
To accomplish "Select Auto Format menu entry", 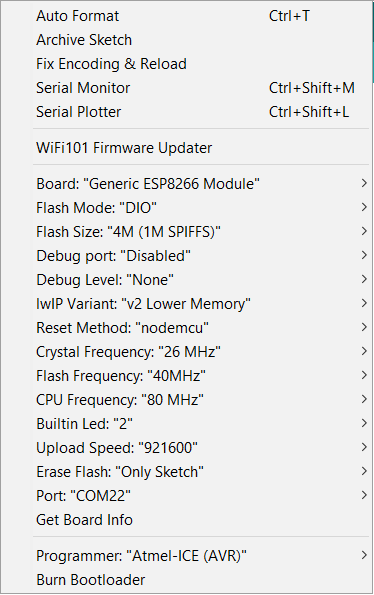I will coord(201,16).
